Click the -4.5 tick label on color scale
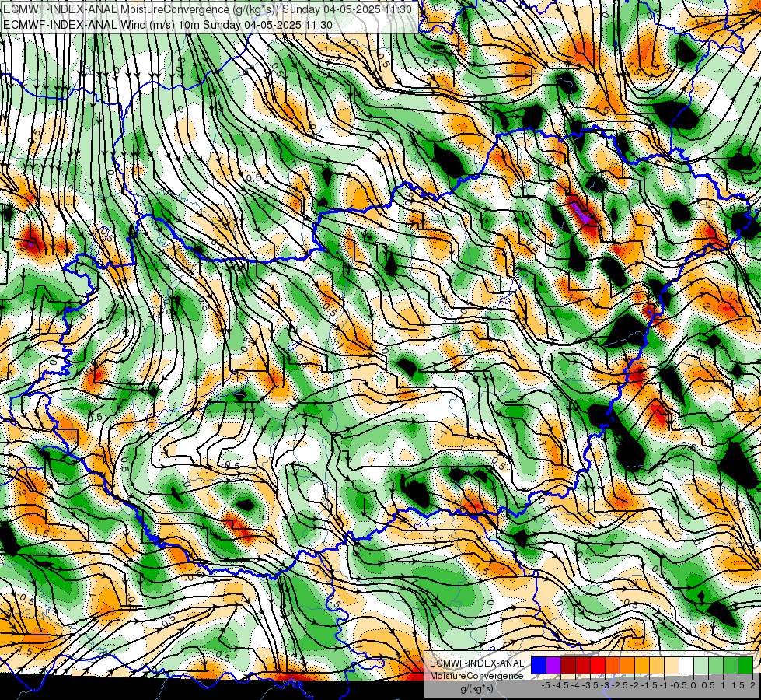The width and height of the screenshot is (761, 700). [x=560, y=685]
